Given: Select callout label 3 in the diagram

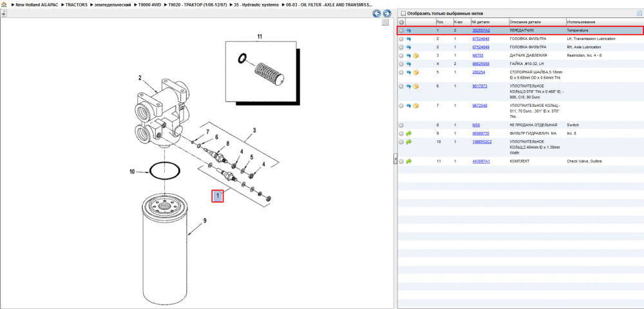Looking at the screenshot, I should click(254, 131).
